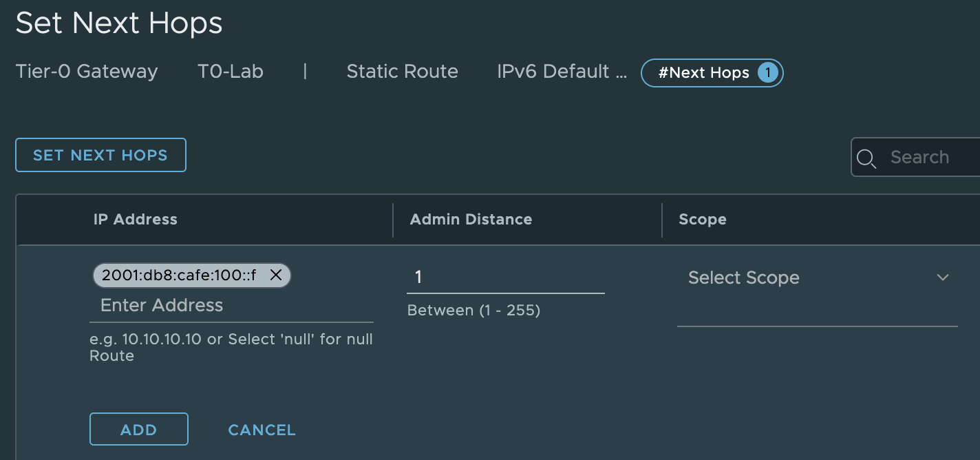980x460 pixels.
Task: Select the #Next Hops pill tab
Action: 703,72
